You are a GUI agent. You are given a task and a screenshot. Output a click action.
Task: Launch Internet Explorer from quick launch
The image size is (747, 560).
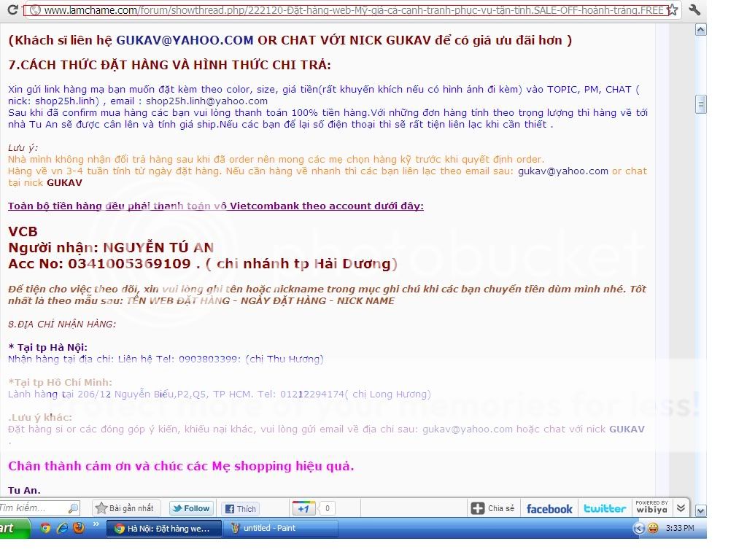coord(63,528)
